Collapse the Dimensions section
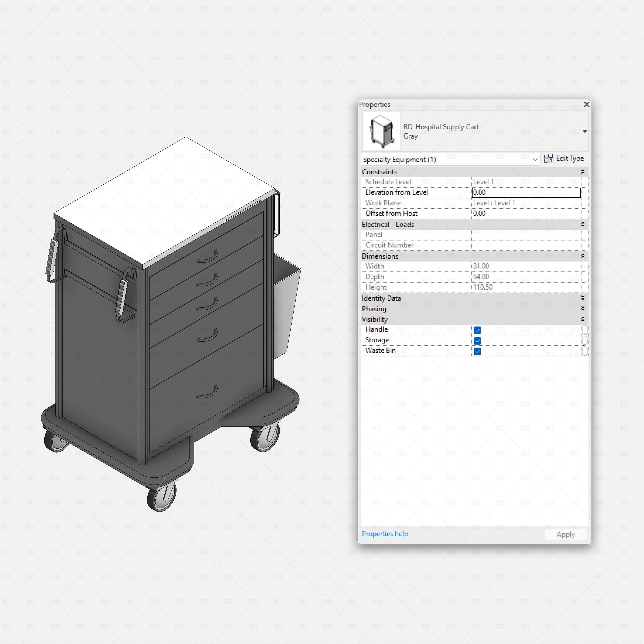The image size is (644, 644). pos(583,256)
